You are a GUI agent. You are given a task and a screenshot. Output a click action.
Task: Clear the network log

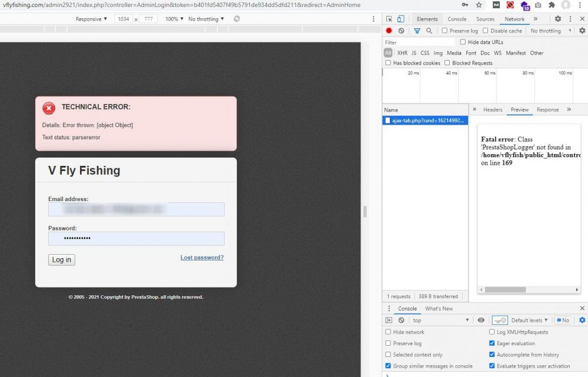click(401, 31)
